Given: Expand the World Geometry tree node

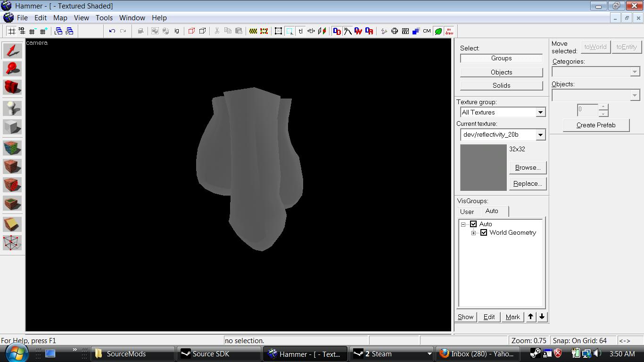Looking at the screenshot, I should (x=474, y=233).
